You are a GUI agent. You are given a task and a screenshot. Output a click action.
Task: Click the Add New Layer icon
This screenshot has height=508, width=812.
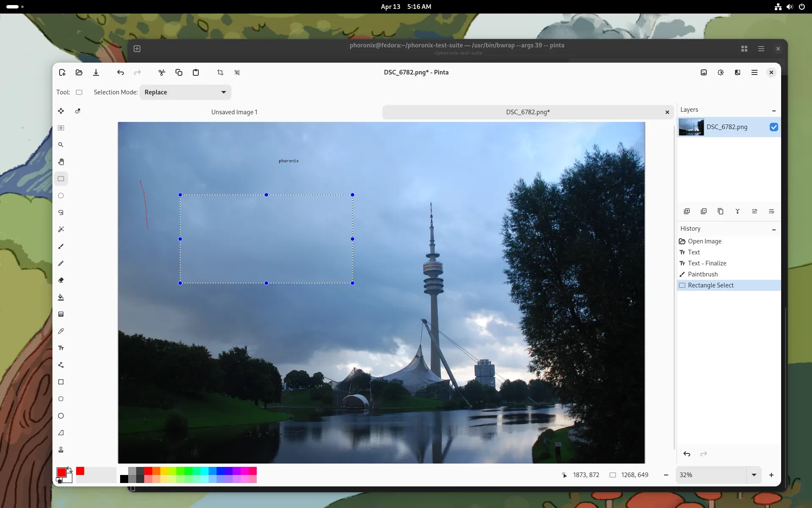[x=687, y=211]
